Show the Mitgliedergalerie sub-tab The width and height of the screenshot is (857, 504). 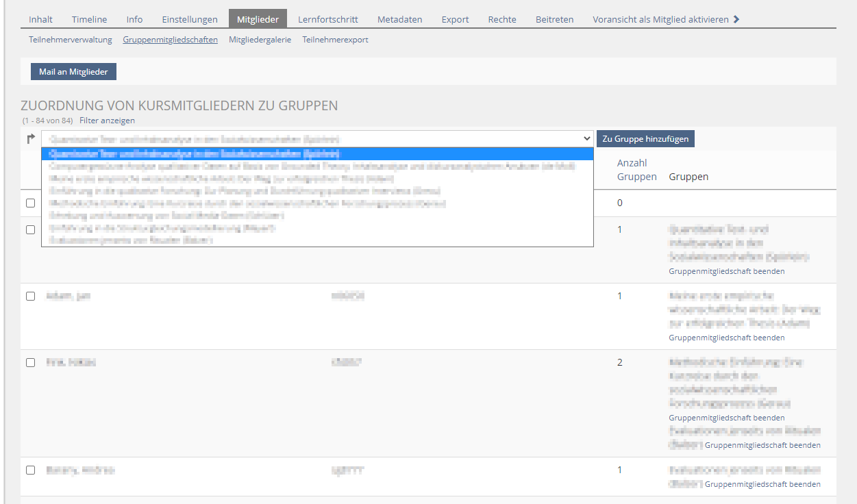pyautogui.click(x=260, y=40)
